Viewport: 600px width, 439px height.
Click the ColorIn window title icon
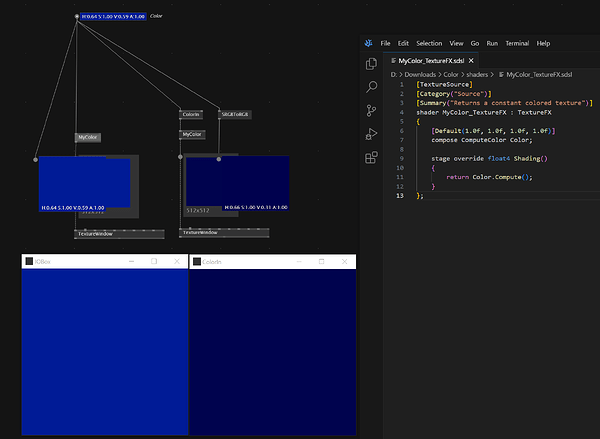(x=197, y=261)
